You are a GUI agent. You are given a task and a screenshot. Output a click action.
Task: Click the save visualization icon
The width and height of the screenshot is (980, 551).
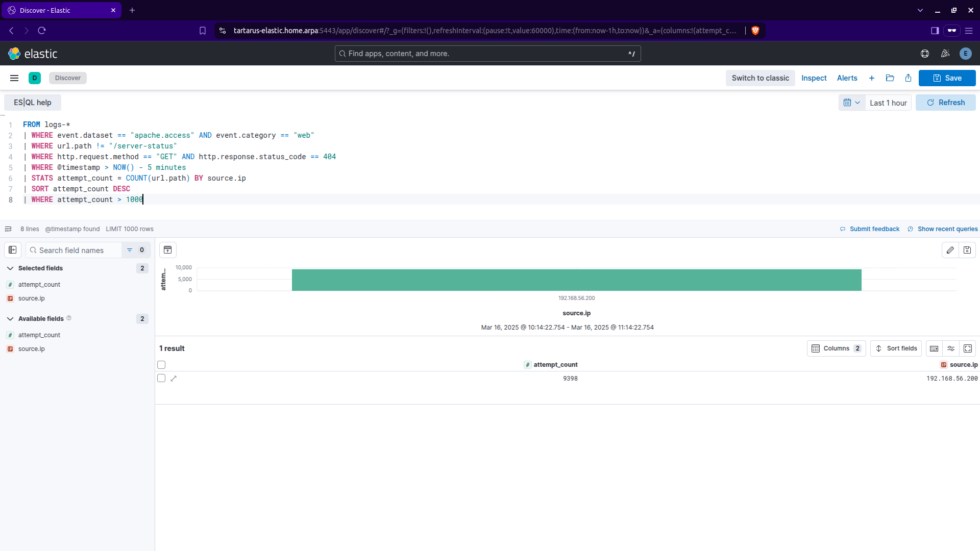(x=967, y=250)
